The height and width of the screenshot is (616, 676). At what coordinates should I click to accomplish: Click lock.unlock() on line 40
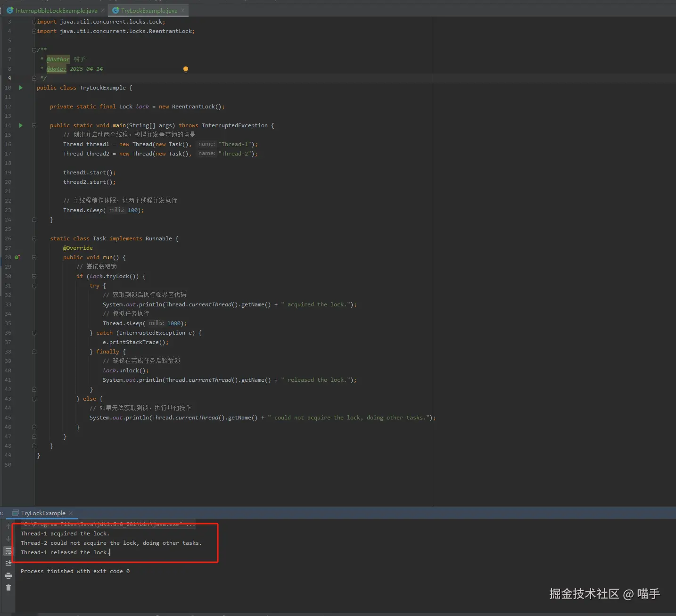[125, 370]
